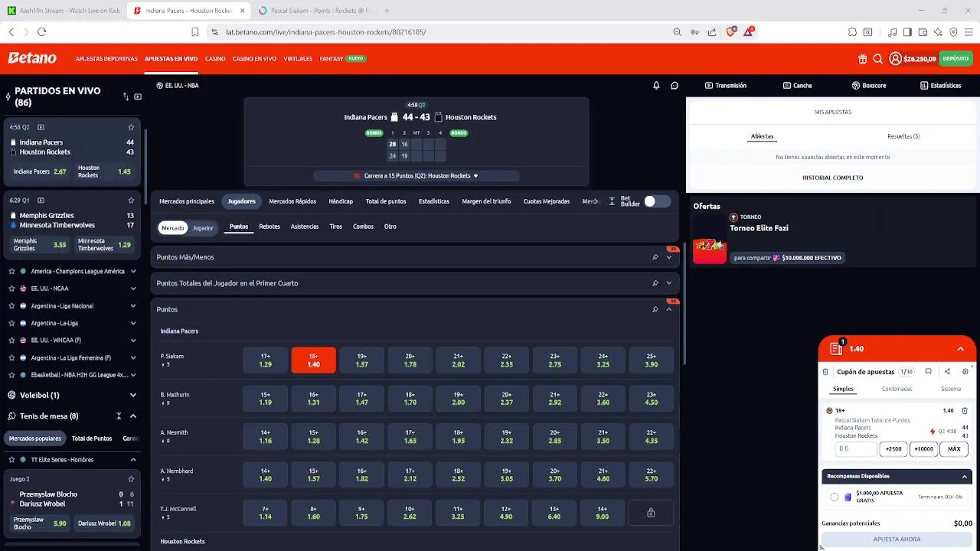Open browser extensions puzzle icon

pos(852,32)
